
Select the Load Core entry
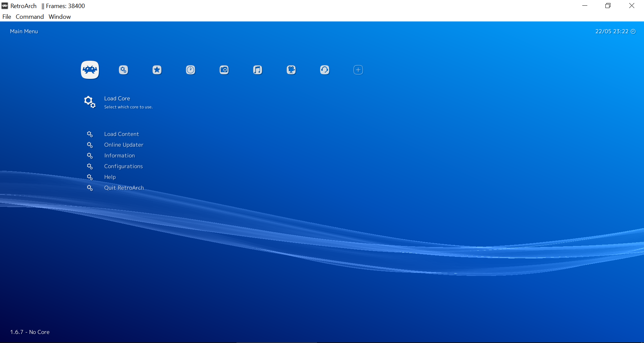point(117,99)
